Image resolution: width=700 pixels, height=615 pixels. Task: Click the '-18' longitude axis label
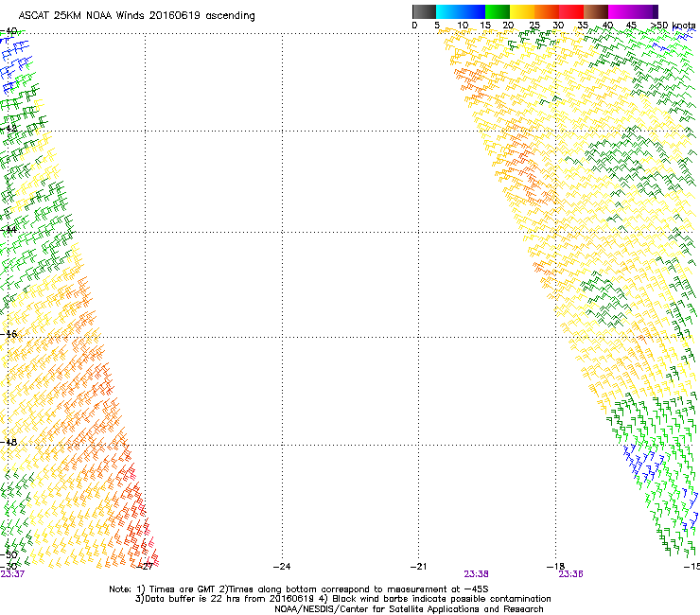[555, 567]
